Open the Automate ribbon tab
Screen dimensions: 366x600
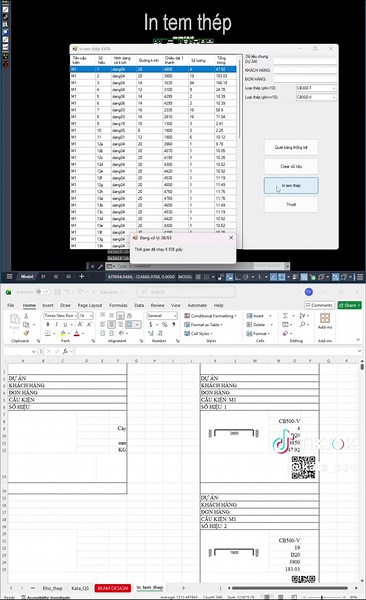tap(197, 305)
